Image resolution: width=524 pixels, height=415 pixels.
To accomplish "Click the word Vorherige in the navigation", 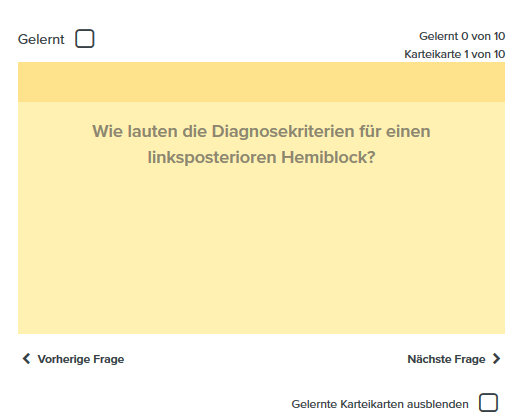I will coord(64,359).
